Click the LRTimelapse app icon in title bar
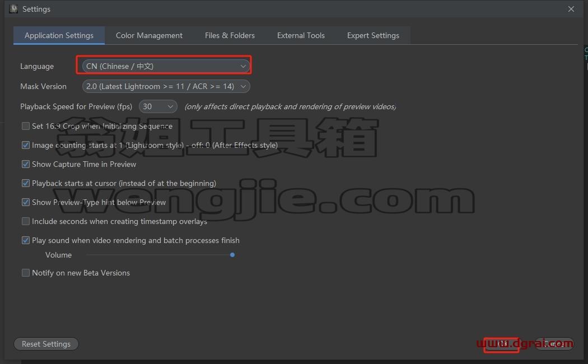This screenshot has height=364, width=588. (x=13, y=8)
